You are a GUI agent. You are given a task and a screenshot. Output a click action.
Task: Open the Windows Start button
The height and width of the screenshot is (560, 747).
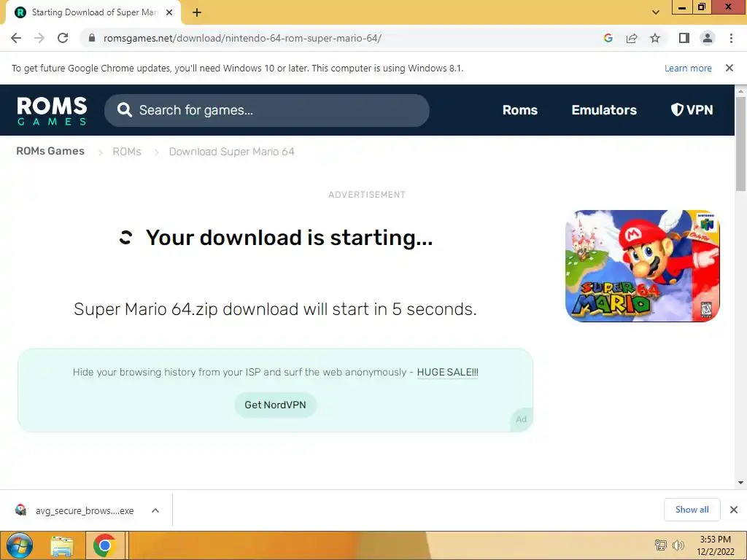click(x=20, y=545)
